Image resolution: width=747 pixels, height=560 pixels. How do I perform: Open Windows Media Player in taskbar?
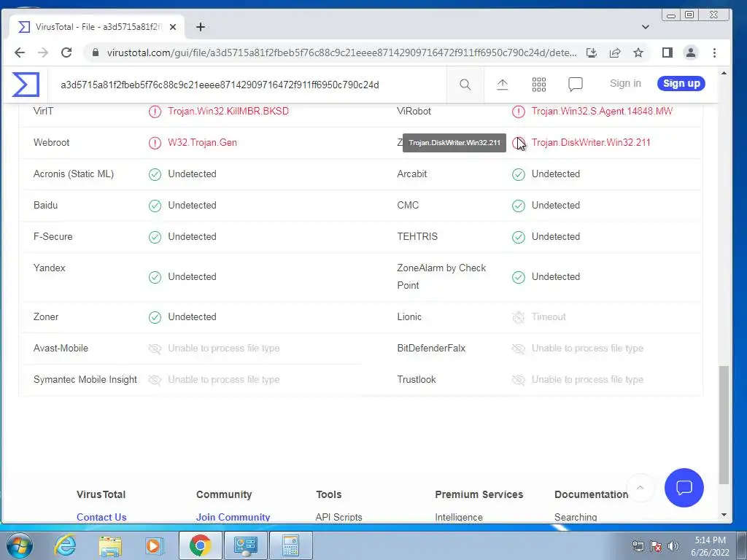tap(153, 545)
